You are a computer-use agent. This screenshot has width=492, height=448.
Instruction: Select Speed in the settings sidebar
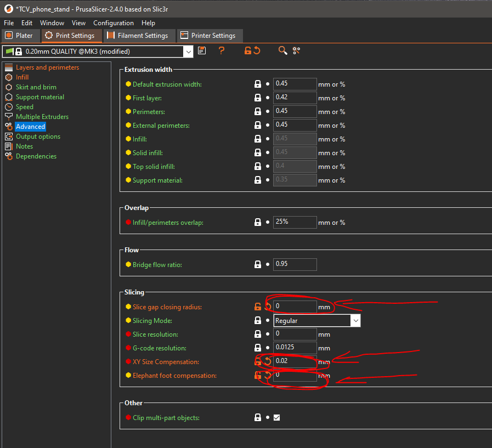pos(25,107)
